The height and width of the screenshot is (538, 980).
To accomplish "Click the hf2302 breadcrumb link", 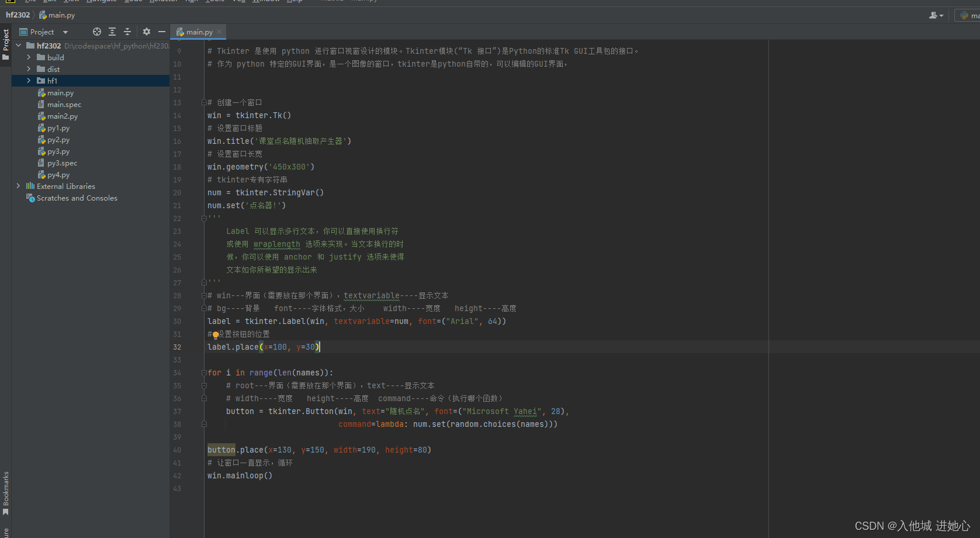I will [x=18, y=15].
